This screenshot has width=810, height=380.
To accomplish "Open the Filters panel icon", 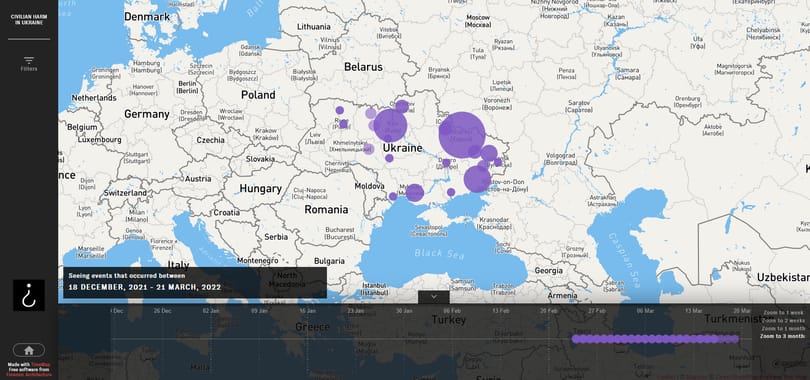I will (29, 60).
